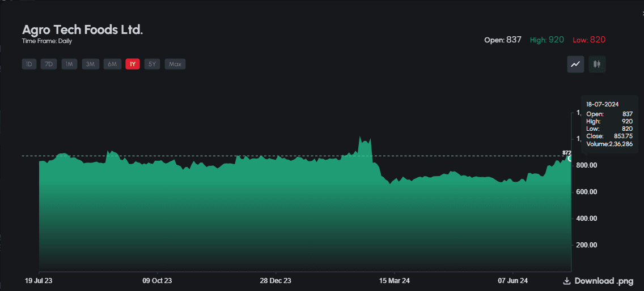Switch to candlestick chart view
Image resolution: width=644 pixels, height=291 pixels.
click(596, 65)
